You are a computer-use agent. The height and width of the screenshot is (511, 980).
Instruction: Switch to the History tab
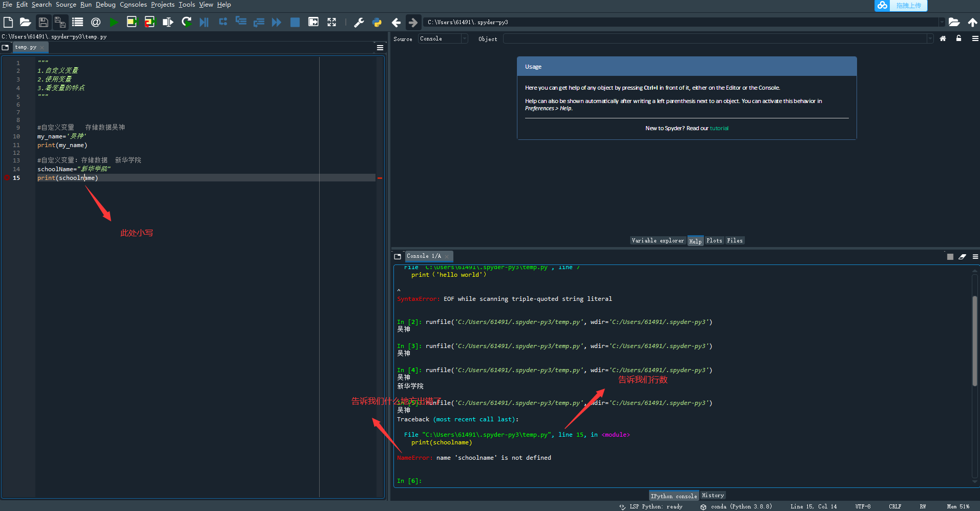[713, 496]
